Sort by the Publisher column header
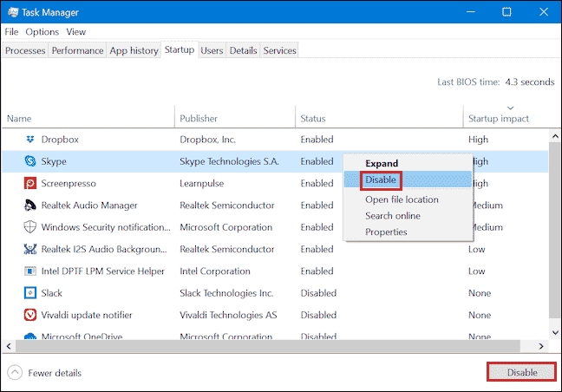 235,118
